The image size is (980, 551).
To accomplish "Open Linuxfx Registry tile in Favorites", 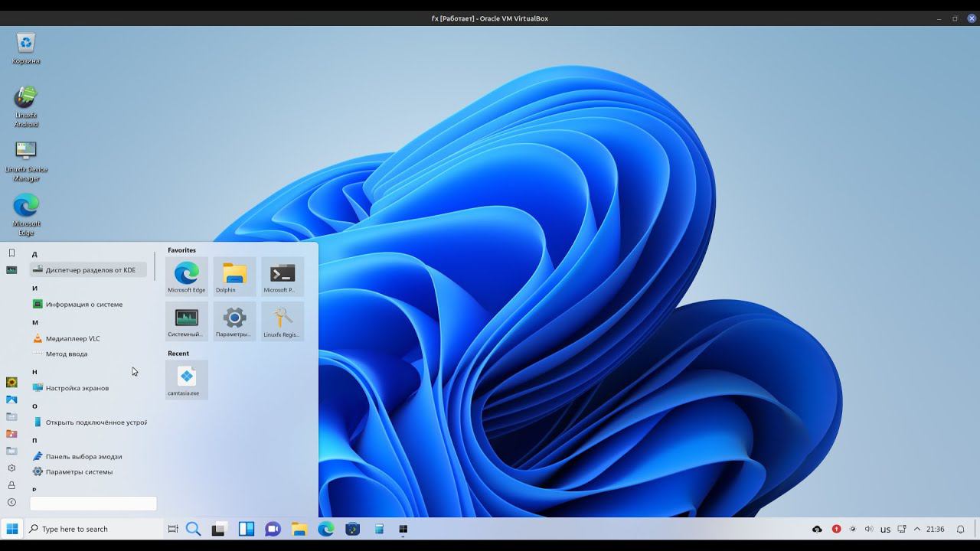I will 283,321.
